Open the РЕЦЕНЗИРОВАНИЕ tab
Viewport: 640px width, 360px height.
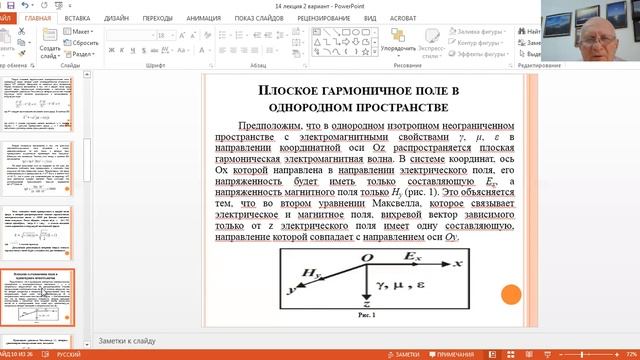(x=324, y=18)
